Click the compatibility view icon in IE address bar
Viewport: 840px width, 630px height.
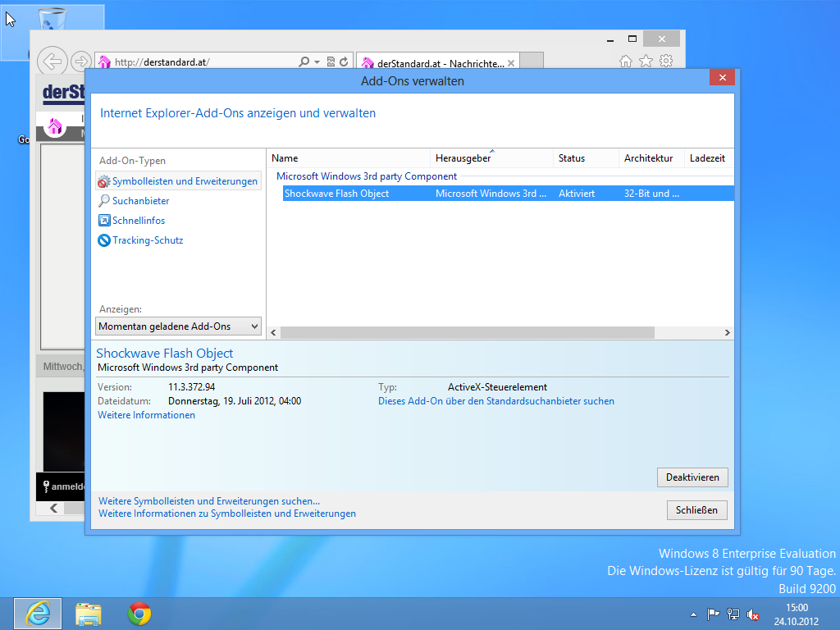click(331, 62)
